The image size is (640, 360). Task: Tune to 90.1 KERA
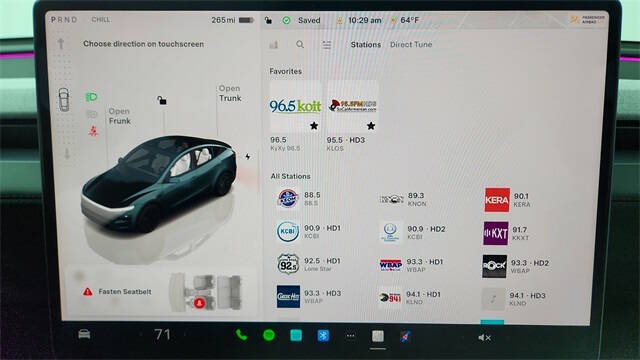pos(508,200)
